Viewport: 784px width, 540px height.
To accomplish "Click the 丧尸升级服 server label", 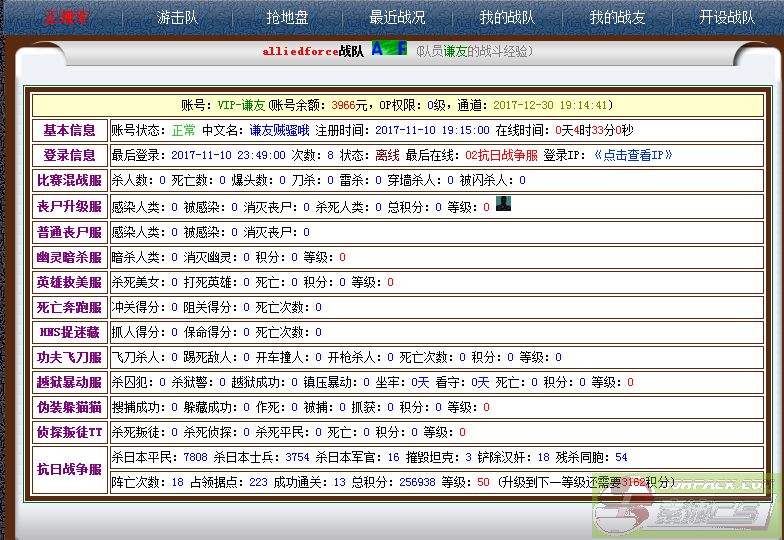I will pos(69,207).
